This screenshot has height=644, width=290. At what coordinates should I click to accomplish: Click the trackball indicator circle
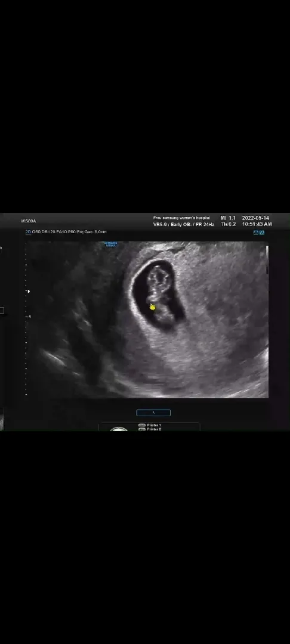coord(119,429)
